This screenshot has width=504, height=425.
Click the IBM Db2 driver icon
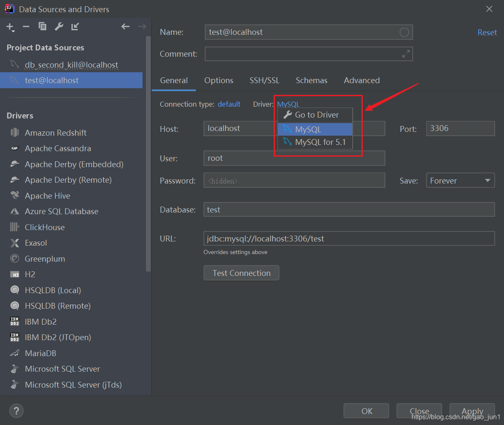[x=14, y=321]
